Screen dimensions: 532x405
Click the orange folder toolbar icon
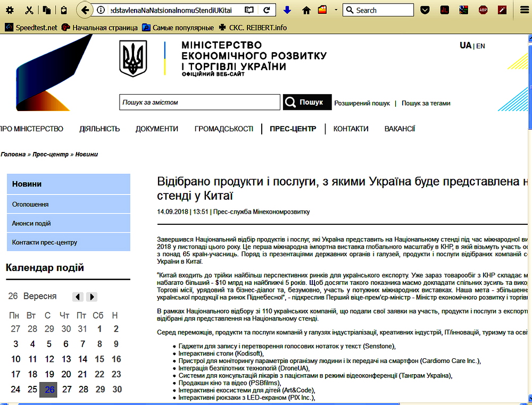(x=322, y=10)
